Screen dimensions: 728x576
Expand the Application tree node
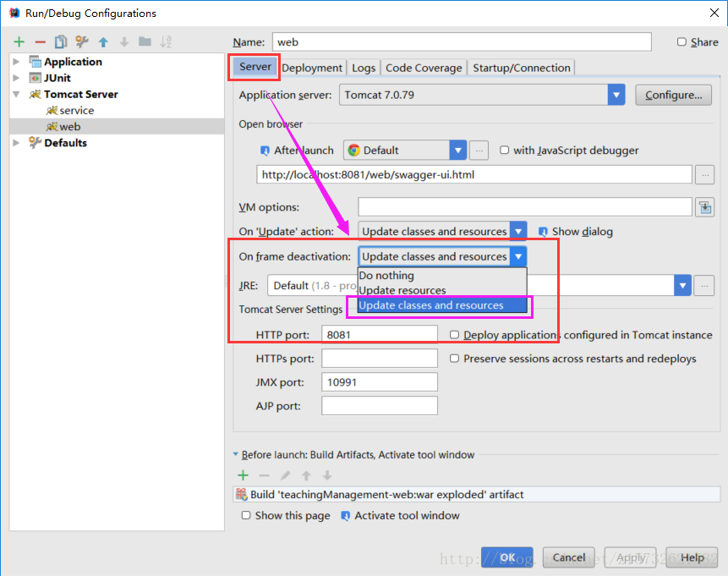(x=16, y=62)
